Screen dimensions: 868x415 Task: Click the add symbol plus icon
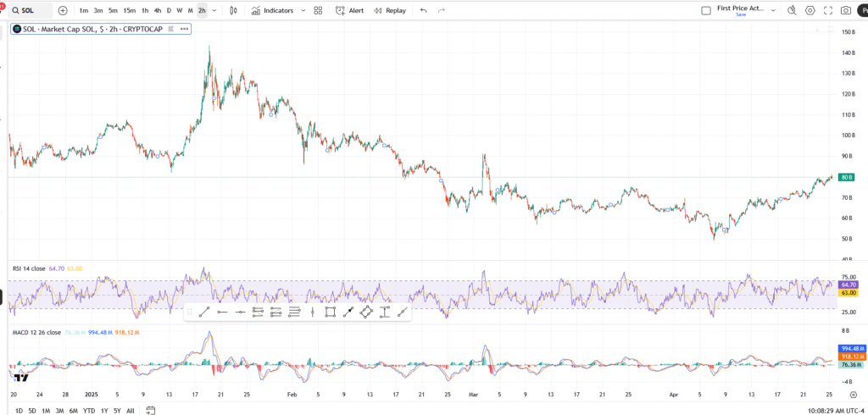[x=63, y=11]
